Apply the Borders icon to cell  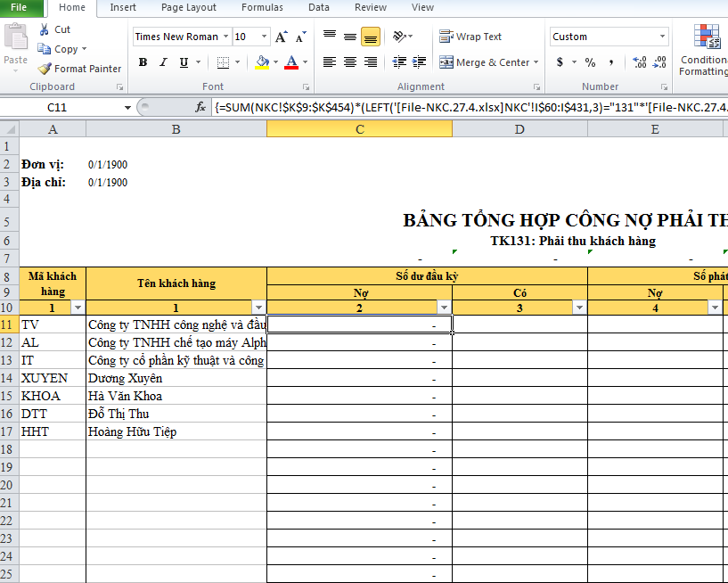[223, 62]
